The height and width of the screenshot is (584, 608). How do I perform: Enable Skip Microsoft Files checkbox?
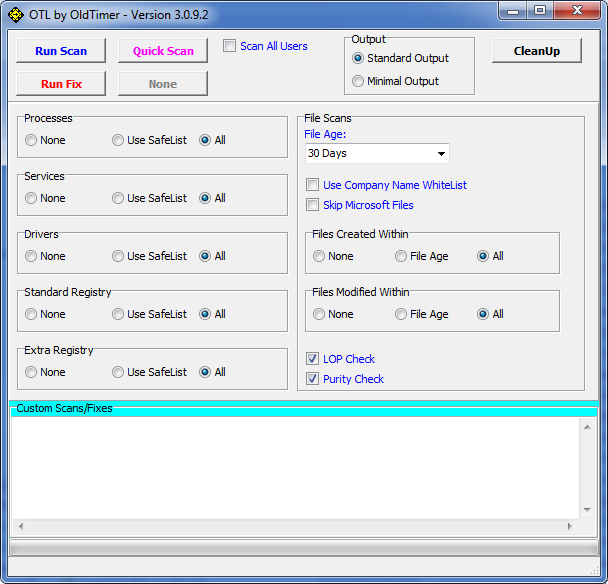[313, 204]
